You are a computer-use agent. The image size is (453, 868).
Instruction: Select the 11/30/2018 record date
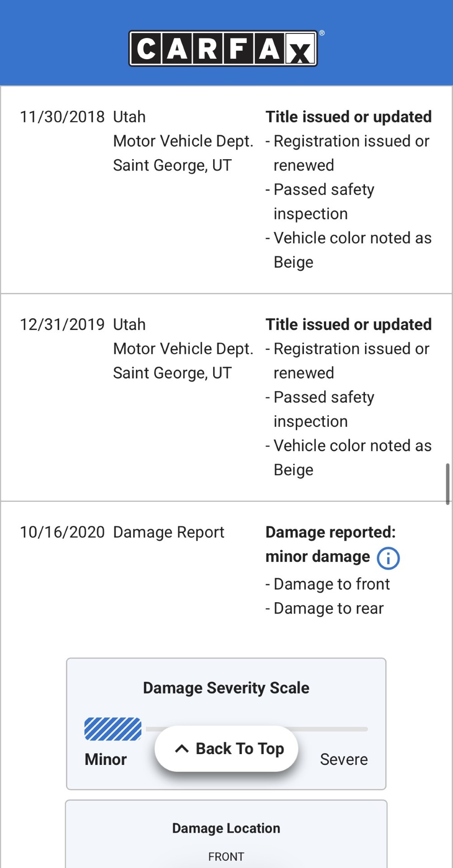pos(62,117)
